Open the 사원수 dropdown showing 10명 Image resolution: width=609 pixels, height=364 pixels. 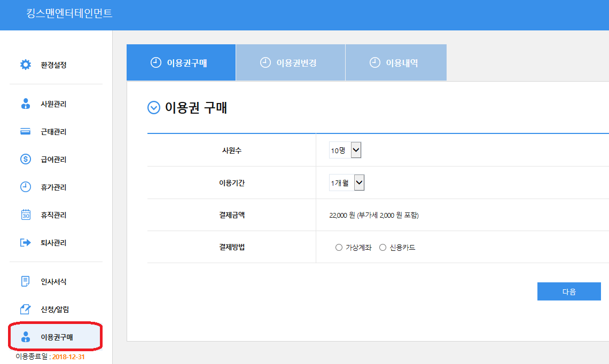[x=346, y=151]
